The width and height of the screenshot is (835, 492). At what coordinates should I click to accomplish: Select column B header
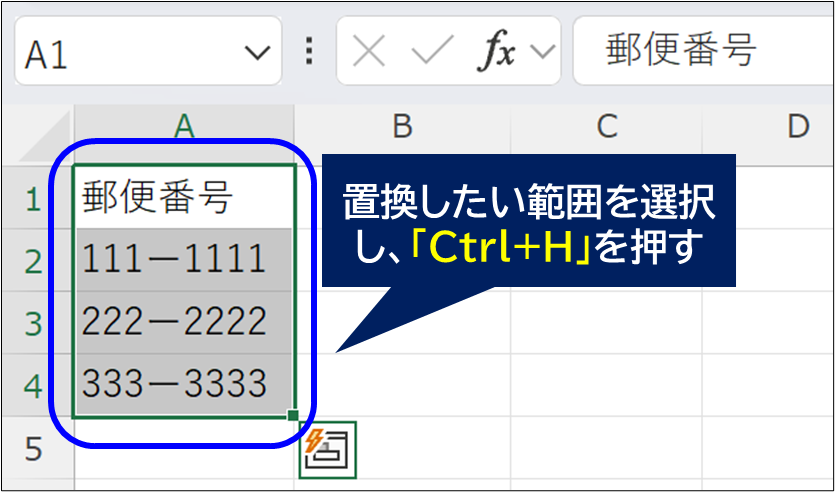click(x=401, y=126)
